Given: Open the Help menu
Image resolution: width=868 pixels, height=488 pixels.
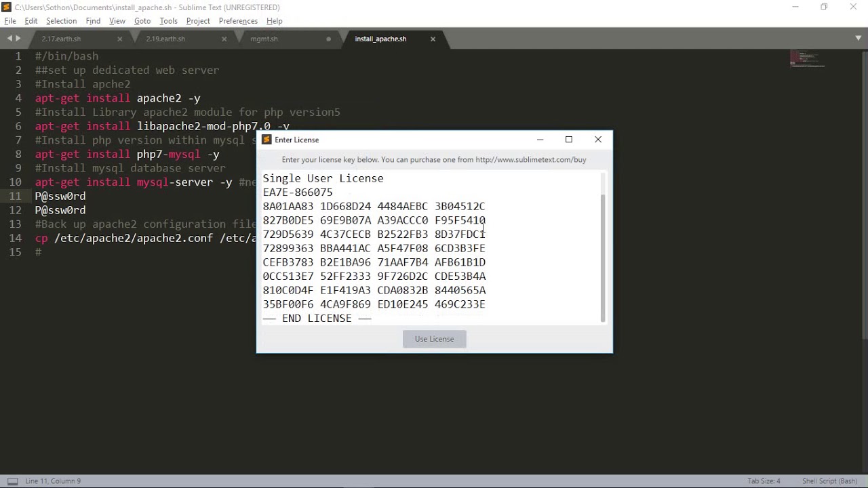Looking at the screenshot, I should coord(274,21).
